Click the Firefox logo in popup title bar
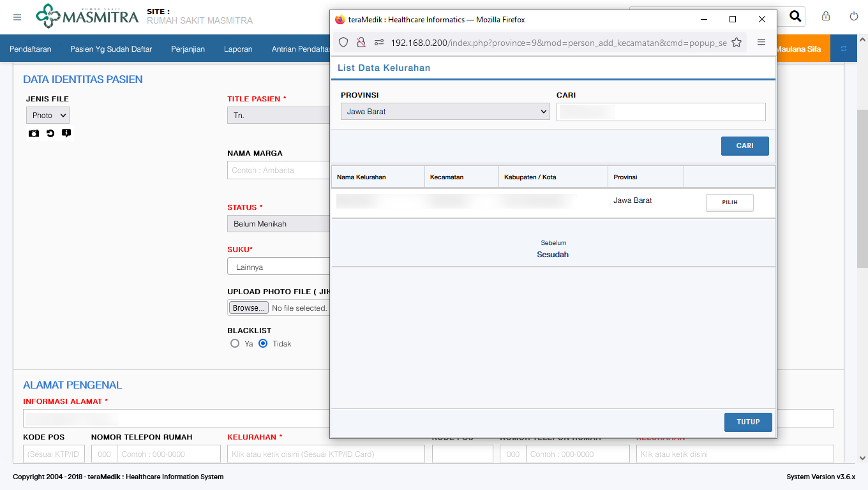This screenshot has height=490, width=868. click(340, 20)
